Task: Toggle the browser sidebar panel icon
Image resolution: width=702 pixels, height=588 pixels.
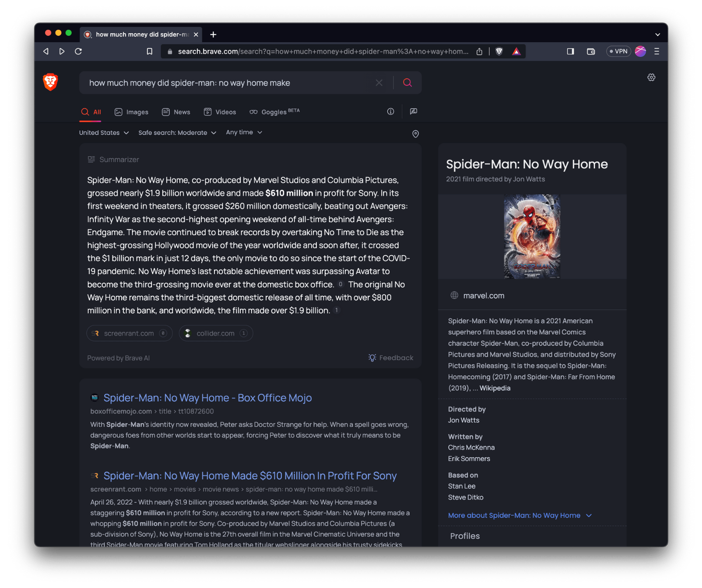Action: click(570, 52)
